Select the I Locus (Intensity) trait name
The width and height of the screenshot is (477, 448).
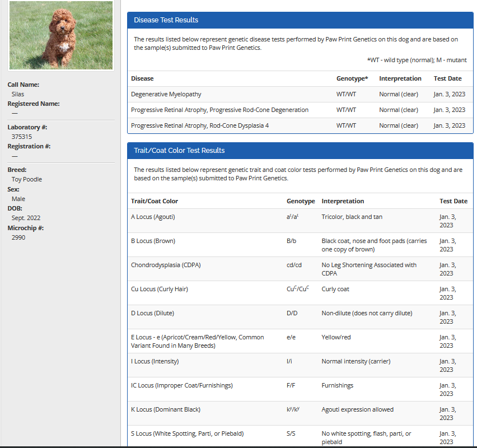[x=155, y=361]
